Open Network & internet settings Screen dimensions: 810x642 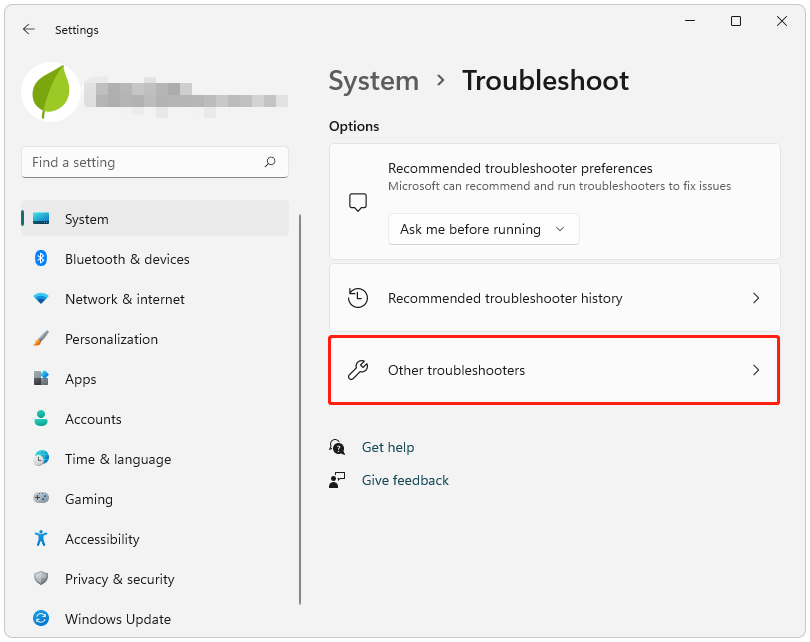154,299
